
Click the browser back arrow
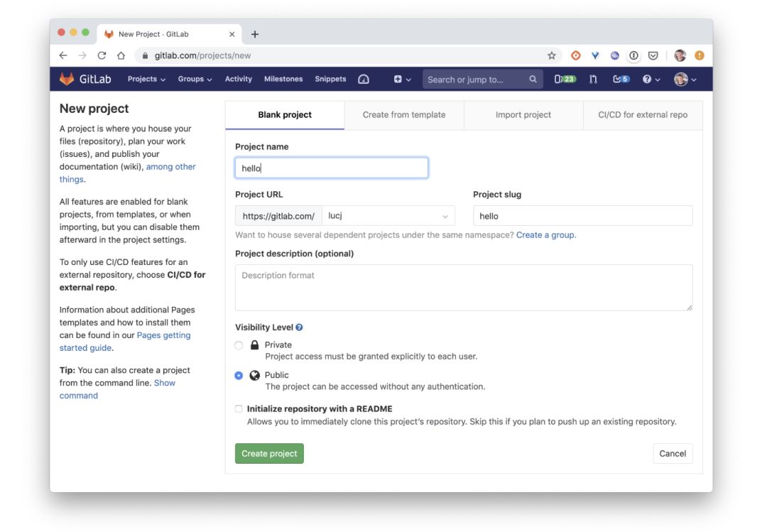pyautogui.click(x=63, y=56)
